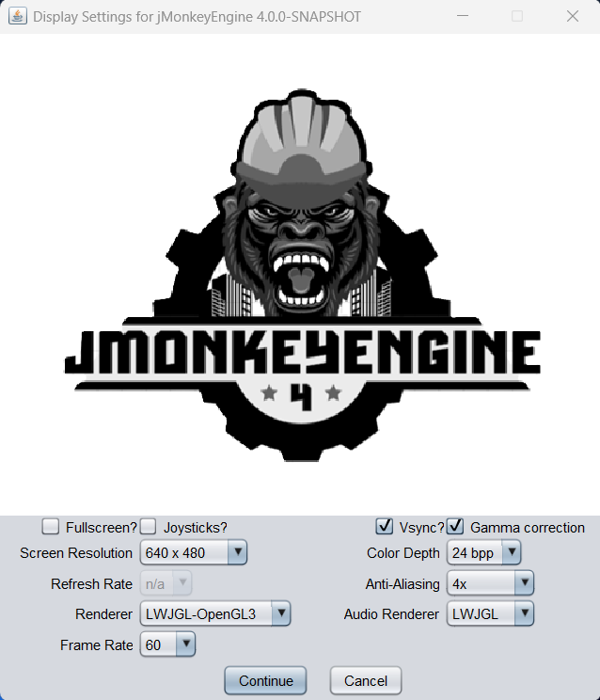Click the Anti-Aliasing label

[403, 584]
